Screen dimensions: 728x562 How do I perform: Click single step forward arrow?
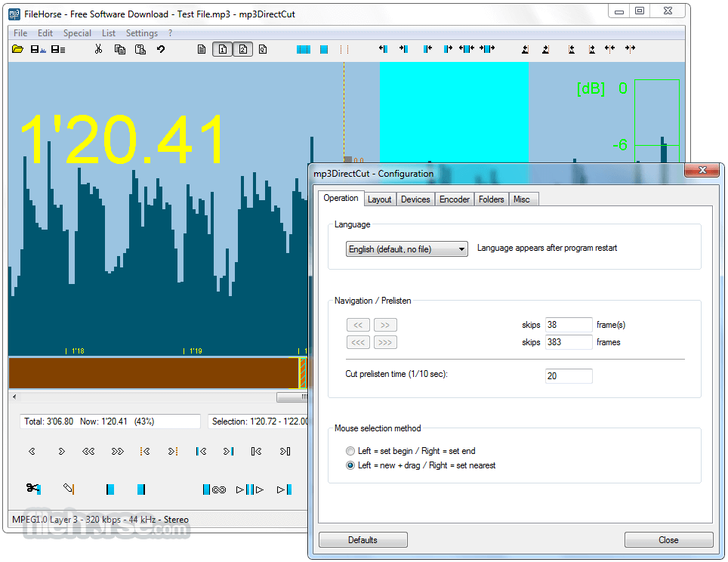61,451
